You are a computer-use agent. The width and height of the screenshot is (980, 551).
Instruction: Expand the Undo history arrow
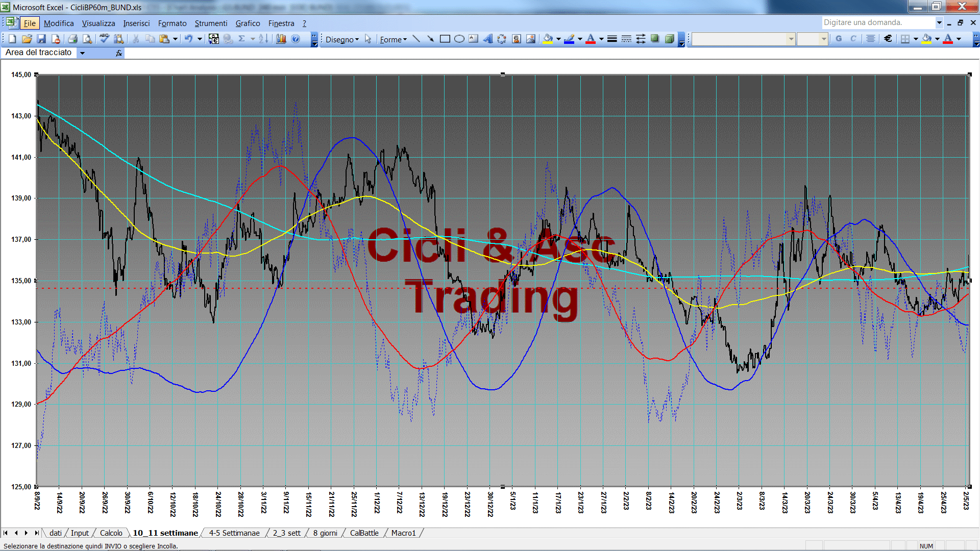200,39
